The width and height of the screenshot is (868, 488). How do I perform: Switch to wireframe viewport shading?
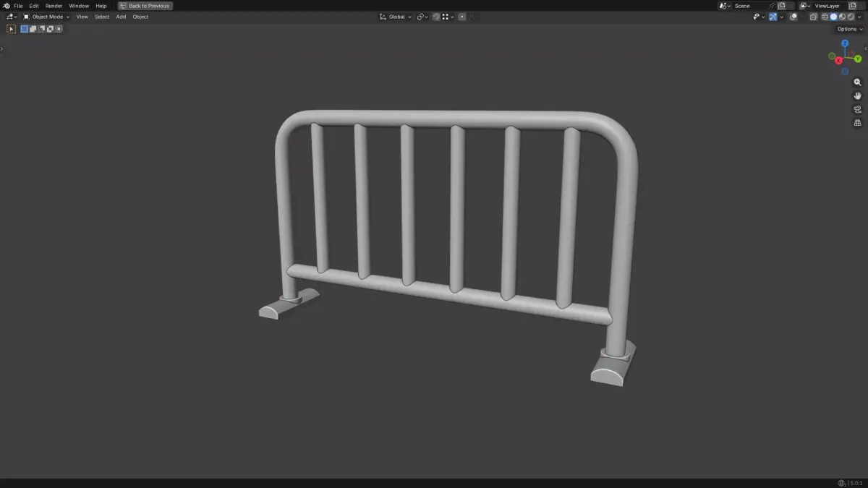[x=824, y=17]
